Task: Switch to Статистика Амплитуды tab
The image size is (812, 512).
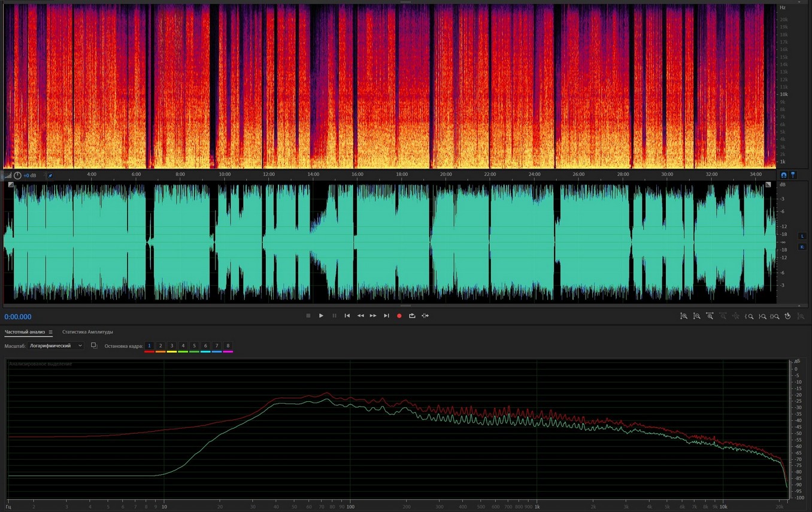Action: (x=87, y=332)
